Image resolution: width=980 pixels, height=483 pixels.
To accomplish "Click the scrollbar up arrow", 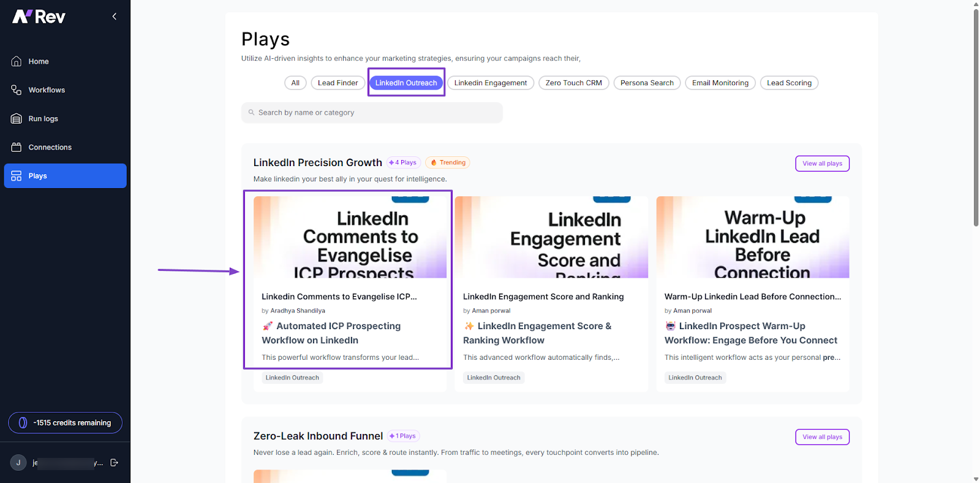I will click(x=976, y=4).
